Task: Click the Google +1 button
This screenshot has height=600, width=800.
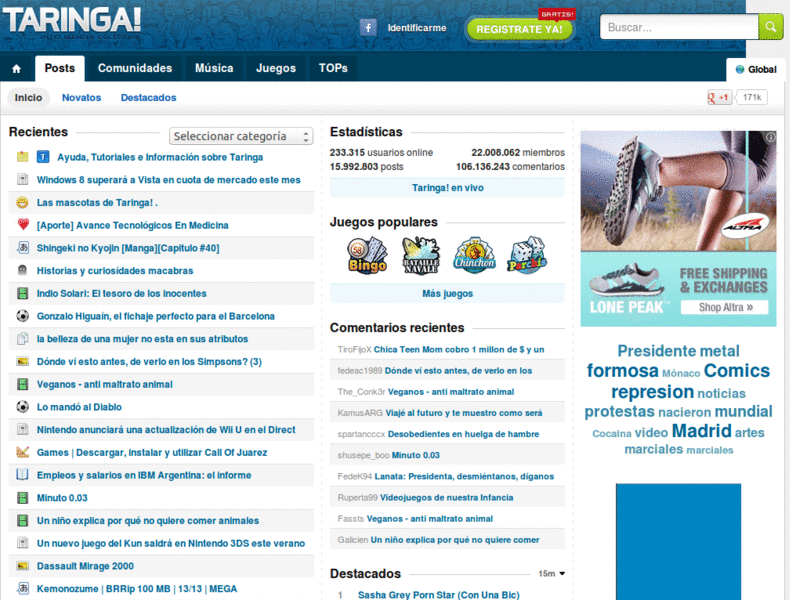Action: coord(719,97)
